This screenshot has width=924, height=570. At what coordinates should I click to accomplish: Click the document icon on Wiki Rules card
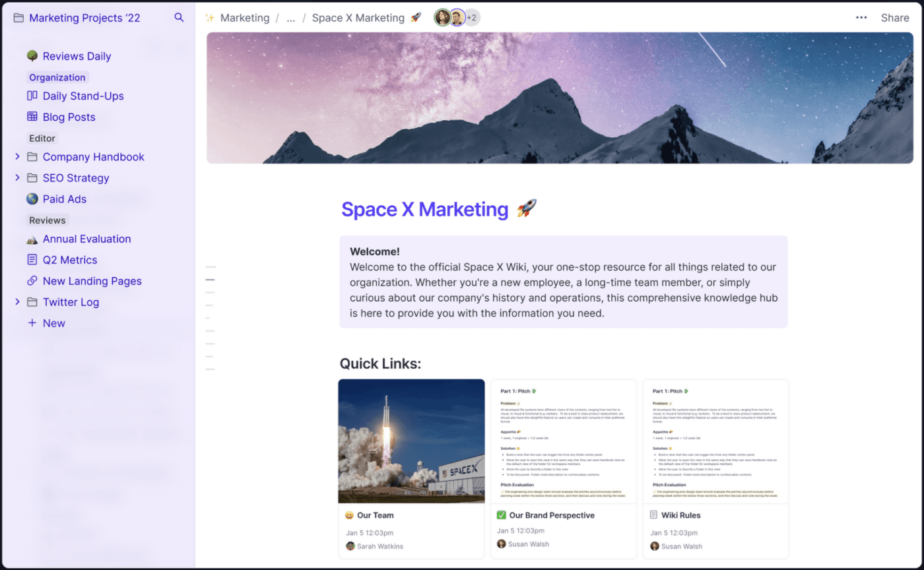tap(654, 515)
